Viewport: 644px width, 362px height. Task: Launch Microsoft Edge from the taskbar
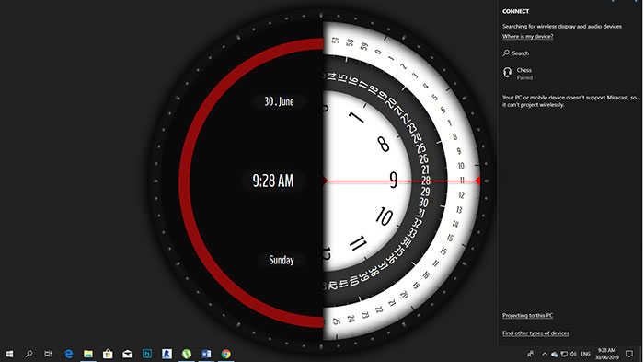click(69, 354)
